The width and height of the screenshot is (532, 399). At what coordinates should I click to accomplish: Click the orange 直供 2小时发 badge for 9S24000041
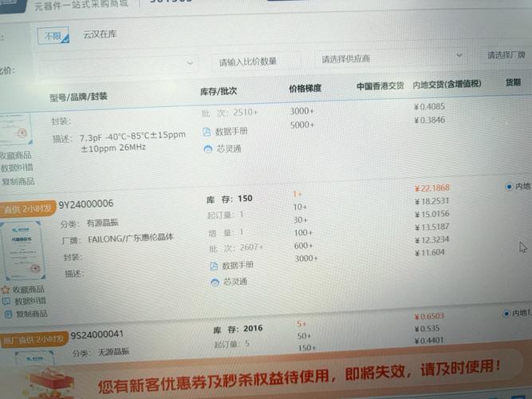[x=33, y=340]
